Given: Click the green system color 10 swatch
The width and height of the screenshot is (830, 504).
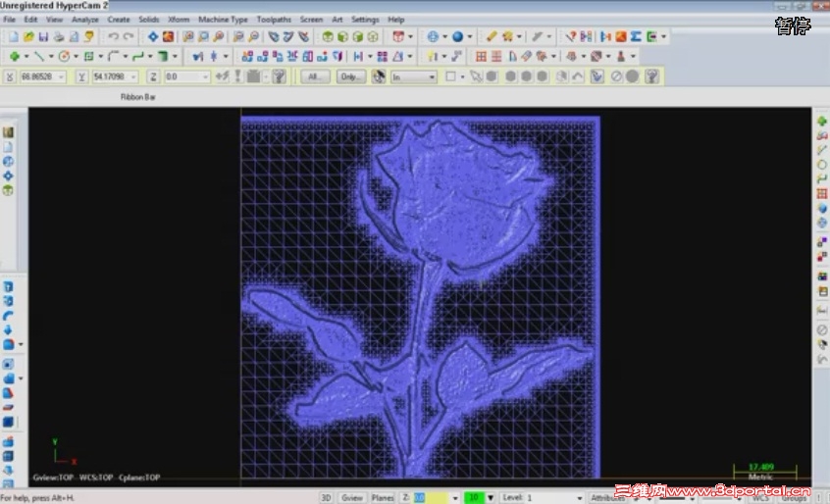Looking at the screenshot, I should click(x=474, y=498).
